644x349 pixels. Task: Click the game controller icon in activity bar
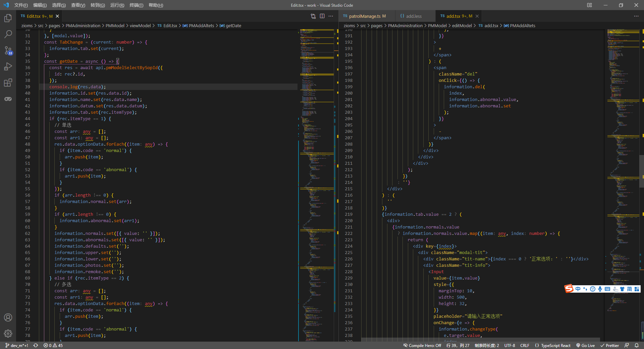8,99
